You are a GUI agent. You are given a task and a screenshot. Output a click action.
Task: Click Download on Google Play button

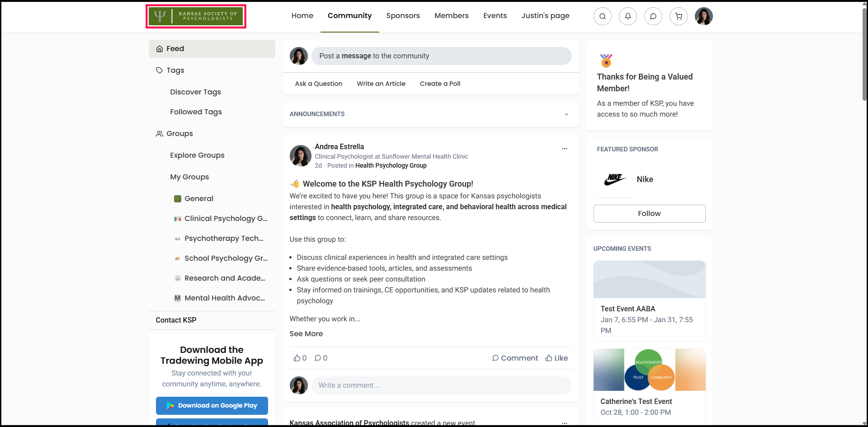tap(212, 405)
